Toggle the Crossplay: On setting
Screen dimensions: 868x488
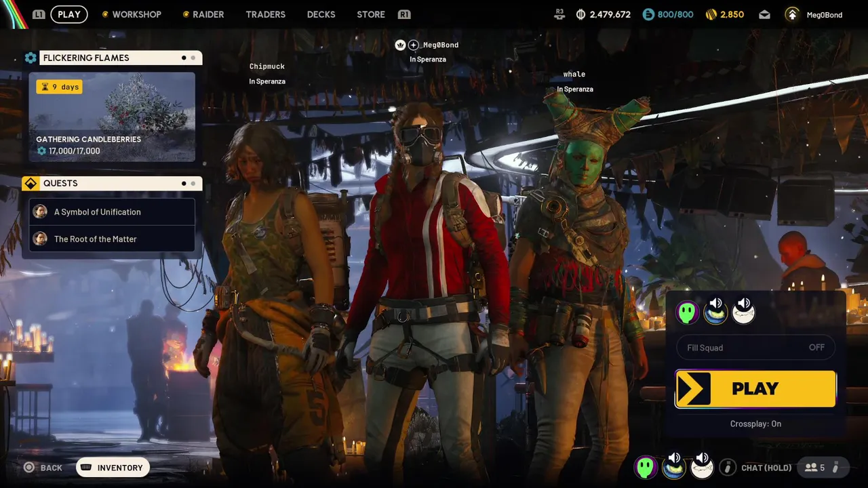755,424
